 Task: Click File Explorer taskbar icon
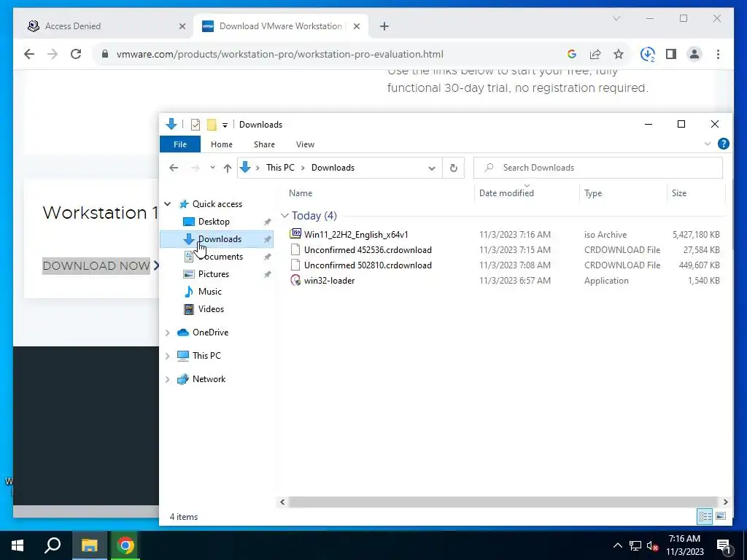pyautogui.click(x=89, y=545)
